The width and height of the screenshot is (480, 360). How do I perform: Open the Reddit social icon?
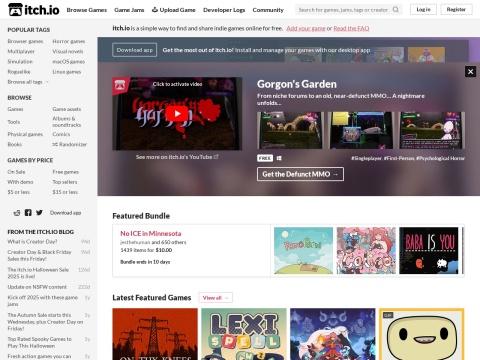[x=17, y=213]
